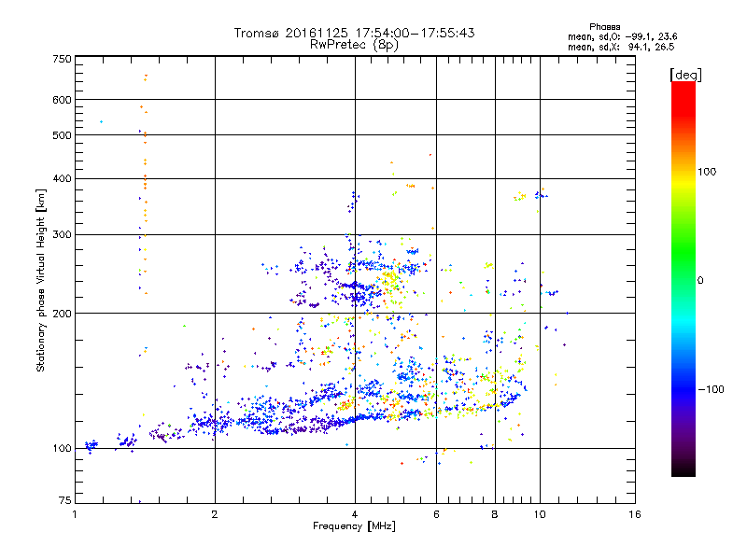Click the 'RwPretec (8p)' subtitle
This screenshot has width=747, height=560.
[x=354, y=45]
